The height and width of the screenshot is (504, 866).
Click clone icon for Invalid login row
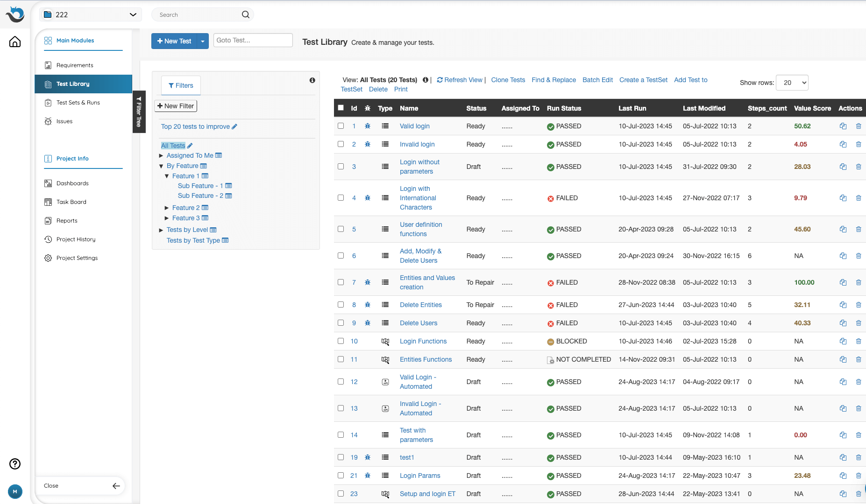[843, 144]
